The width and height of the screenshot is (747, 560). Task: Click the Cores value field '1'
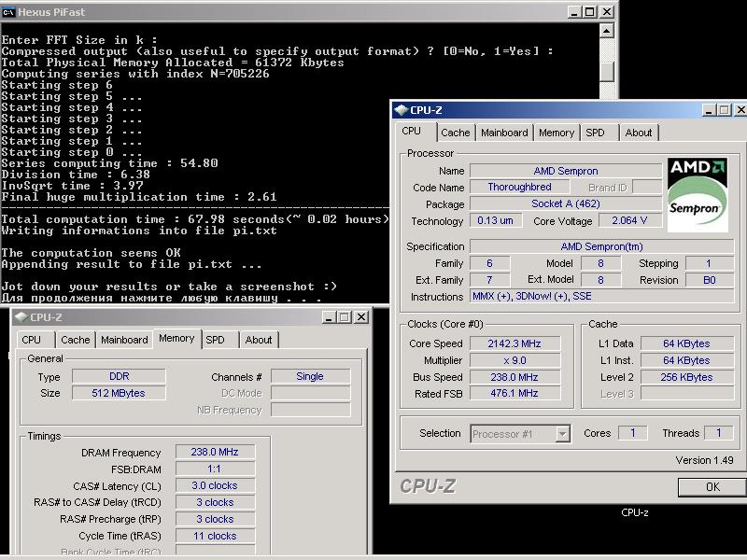tap(633, 433)
